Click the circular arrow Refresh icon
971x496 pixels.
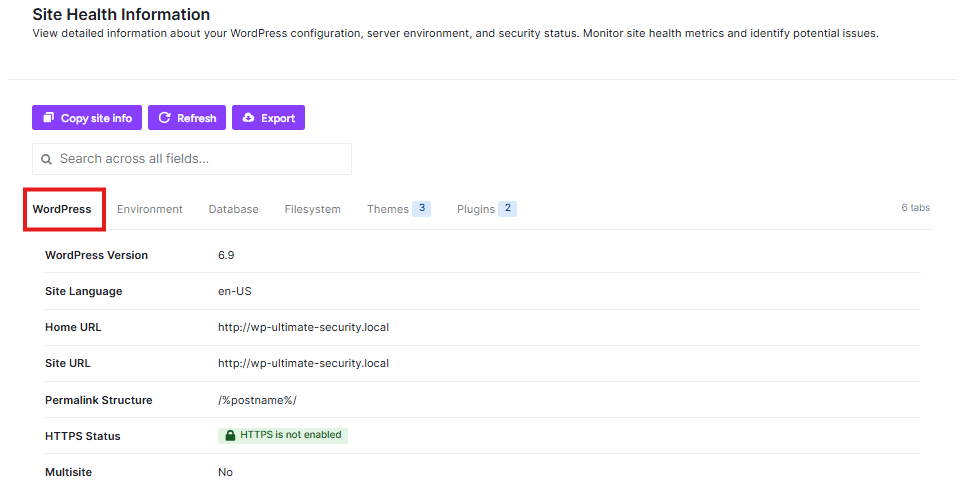(164, 117)
